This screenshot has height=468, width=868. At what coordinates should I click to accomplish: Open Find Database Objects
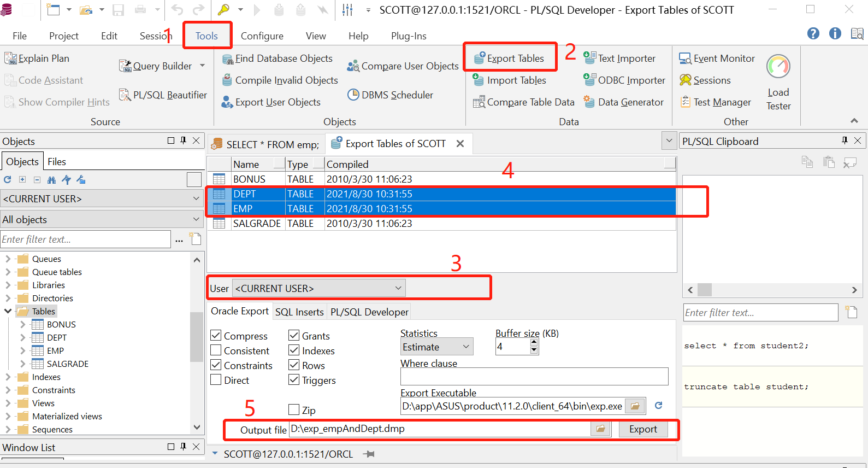[277, 58]
